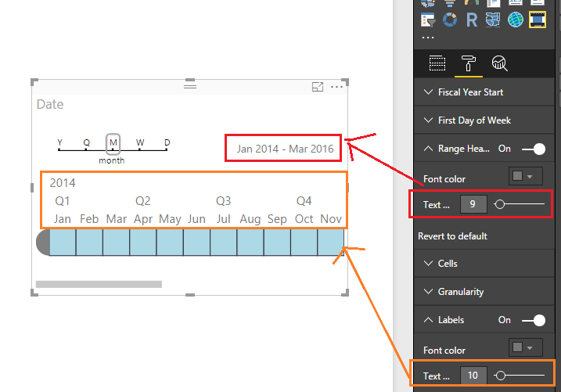561x392 pixels.
Task: Click the Jan cell in the timeline
Action: coord(63,243)
